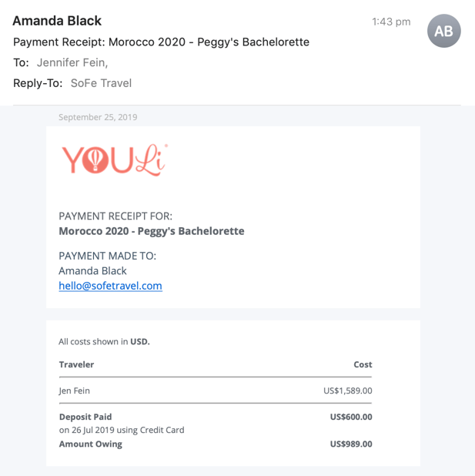Select sender name Amanda Black in header
The width and height of the screenshot is (475, 476).
(57, 21)
